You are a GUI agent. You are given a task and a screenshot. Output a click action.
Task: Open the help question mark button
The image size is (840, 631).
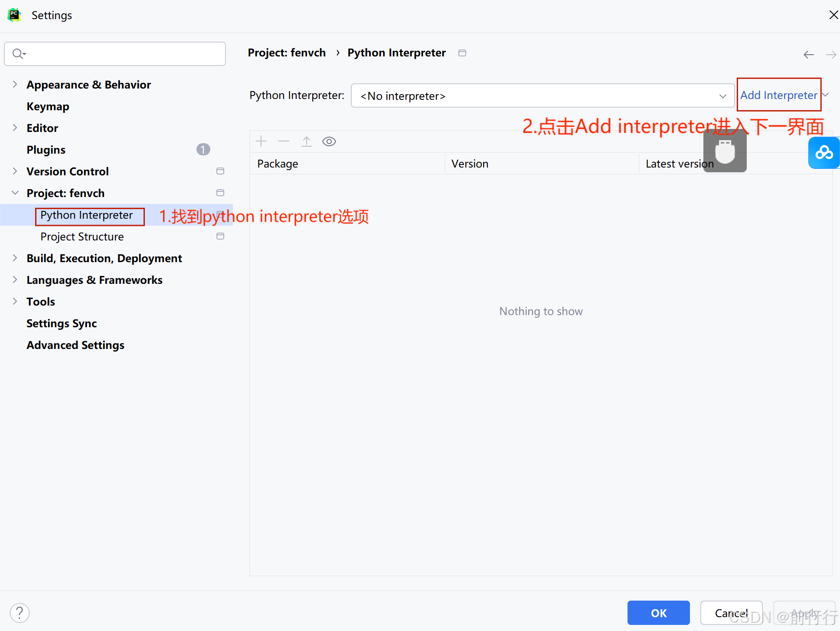pyautogui.click(x=20, y=613)
